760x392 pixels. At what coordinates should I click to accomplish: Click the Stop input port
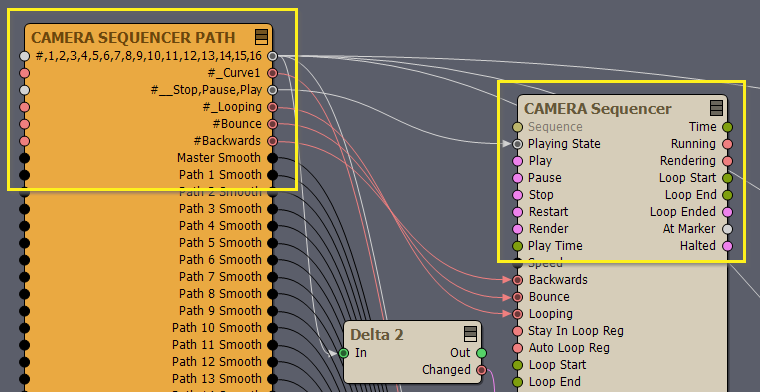tap(518, 195)
